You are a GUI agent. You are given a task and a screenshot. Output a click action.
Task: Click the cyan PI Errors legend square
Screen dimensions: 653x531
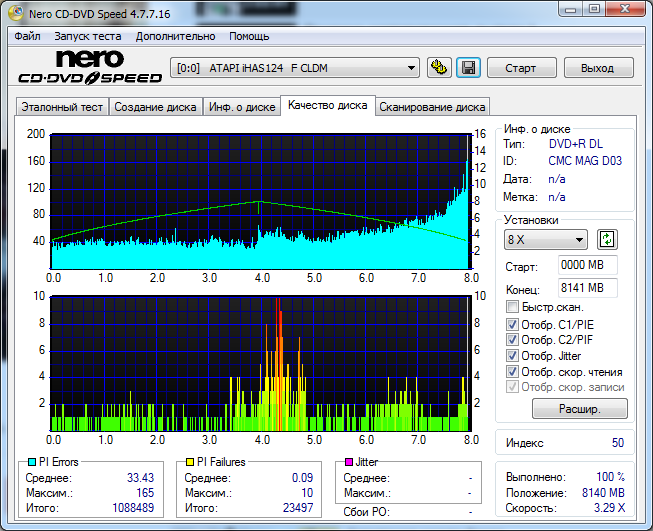coord(30,462)
